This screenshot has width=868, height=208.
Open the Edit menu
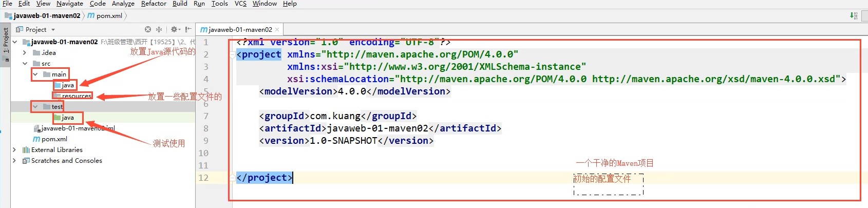[x=24, y=4]
